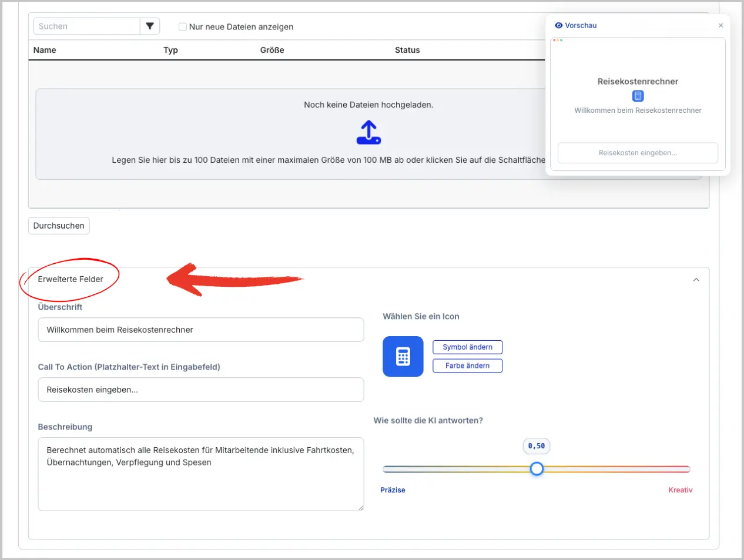
Task: Enable 'Nur neue Dateien anzeigen' checkbox
Action: [x=183, y=27]
